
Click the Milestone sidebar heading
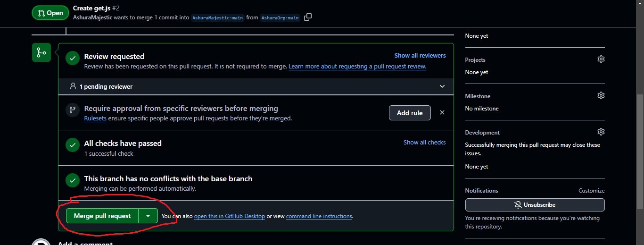point(478,96)
